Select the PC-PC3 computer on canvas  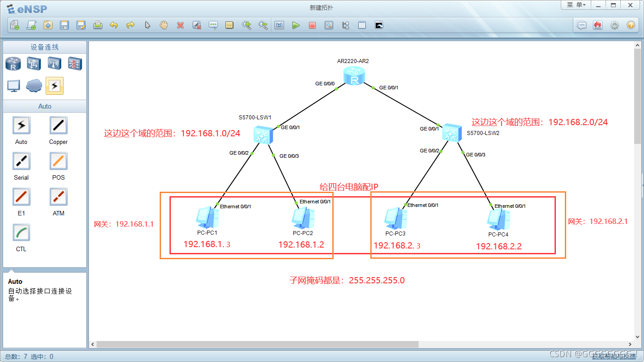coord(395,219)
